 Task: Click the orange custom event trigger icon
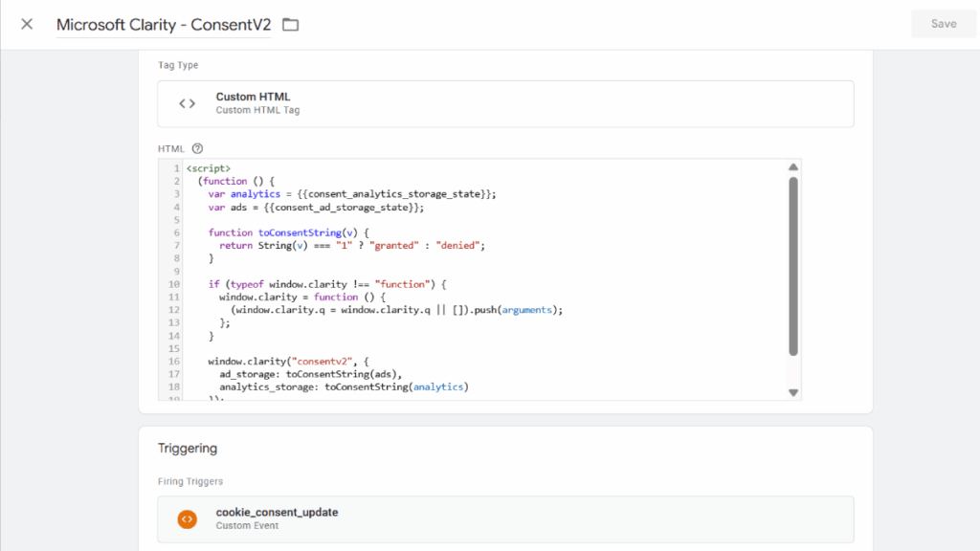tap(187, 519)
